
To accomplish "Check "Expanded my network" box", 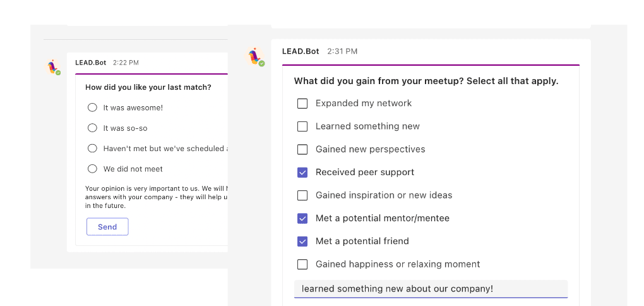I will (302, 103).
